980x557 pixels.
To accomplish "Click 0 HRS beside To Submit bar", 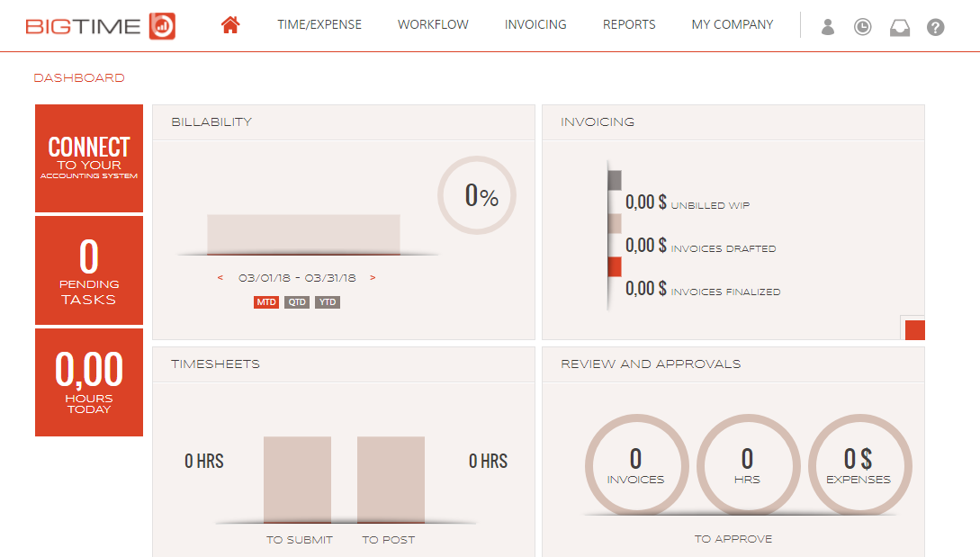I will click(203, 462).
